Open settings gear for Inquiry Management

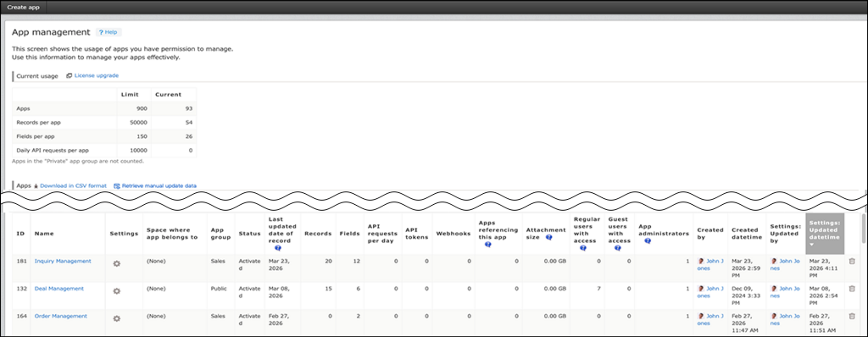tap(116, 263)
